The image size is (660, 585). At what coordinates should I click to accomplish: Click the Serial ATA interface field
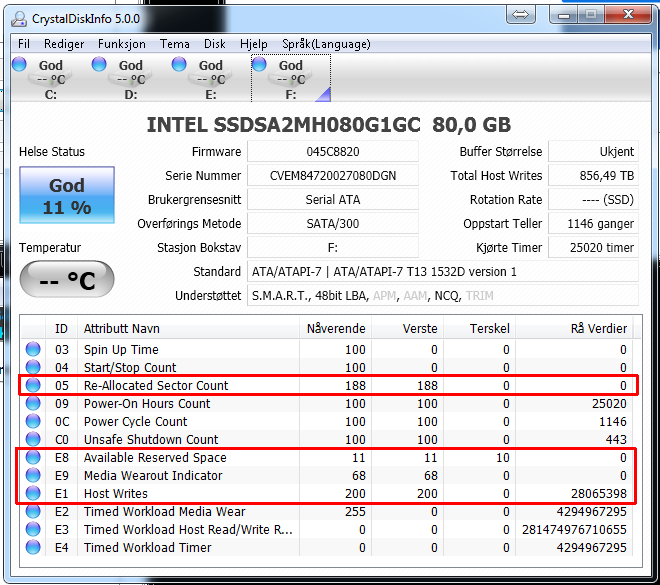click(x=333, y=199)
